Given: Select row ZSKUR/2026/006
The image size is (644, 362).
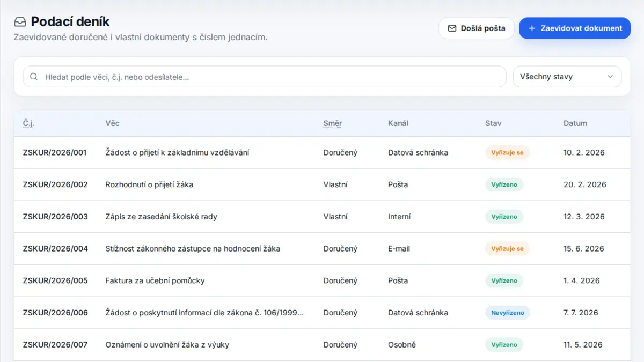Looking at the screenshot, I should coord(322,313).
